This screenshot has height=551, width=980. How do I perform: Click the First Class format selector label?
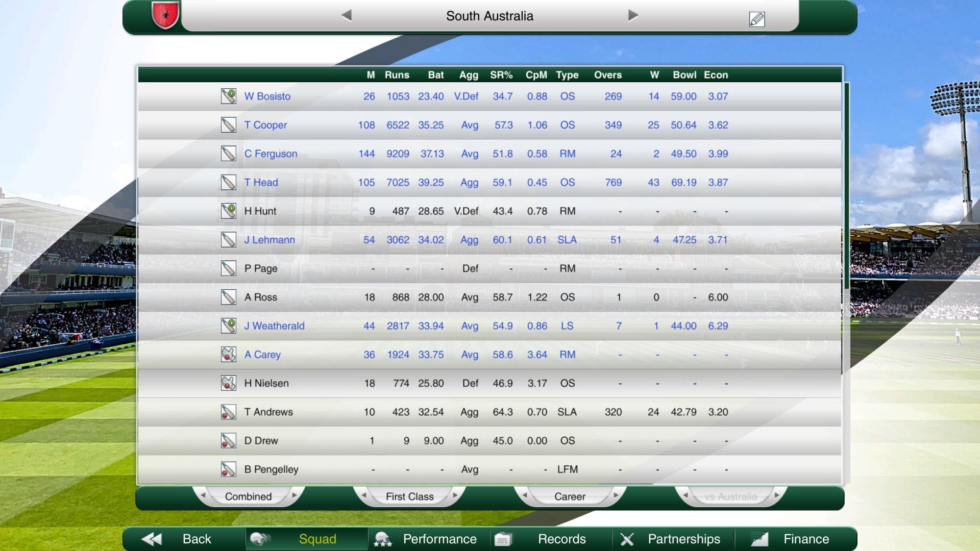(x=409, y=496)
